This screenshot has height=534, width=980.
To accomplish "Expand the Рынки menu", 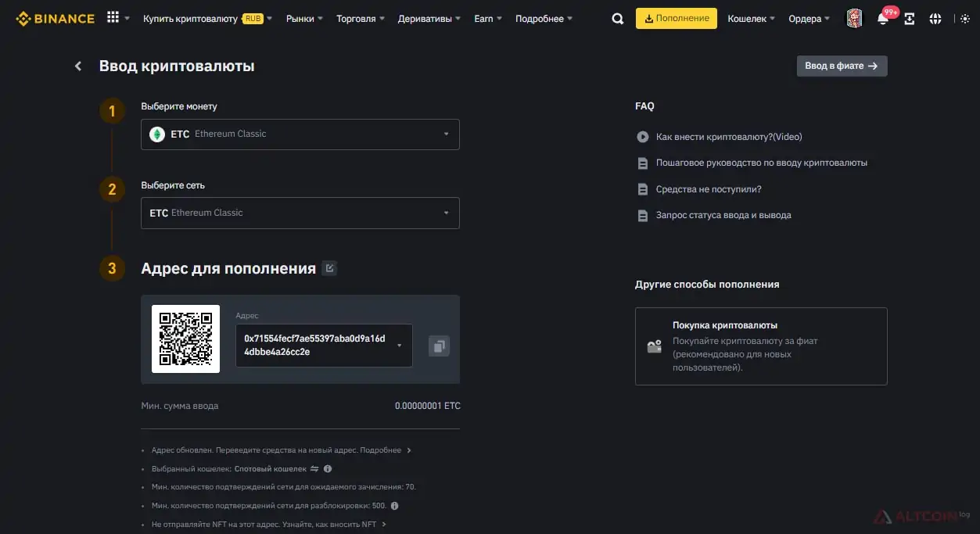I will coord(304,19).
